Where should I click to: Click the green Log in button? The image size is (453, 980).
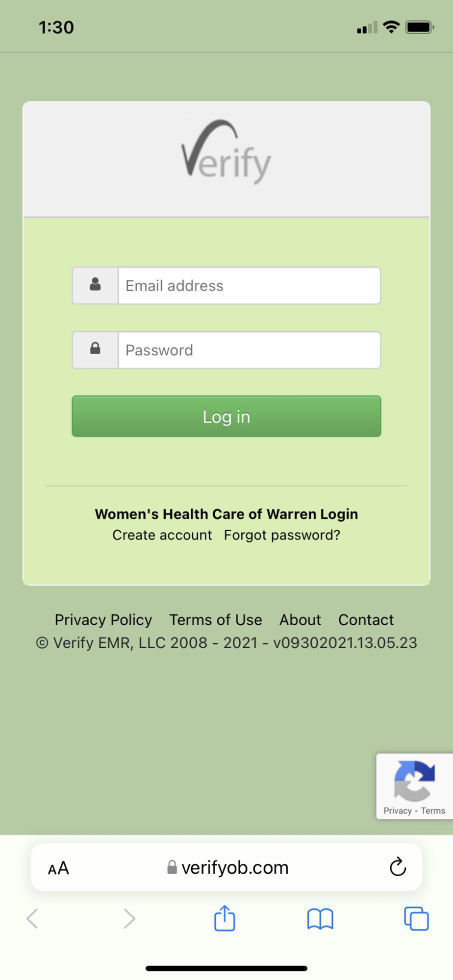(x=226, y=416)
